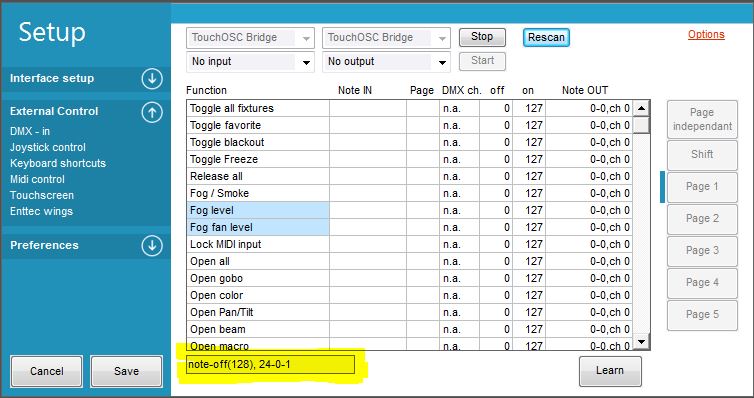This screenshot has width=754, height=398.
Task: Expand Preferences using the down arrow icon
Action: (152, 245)
